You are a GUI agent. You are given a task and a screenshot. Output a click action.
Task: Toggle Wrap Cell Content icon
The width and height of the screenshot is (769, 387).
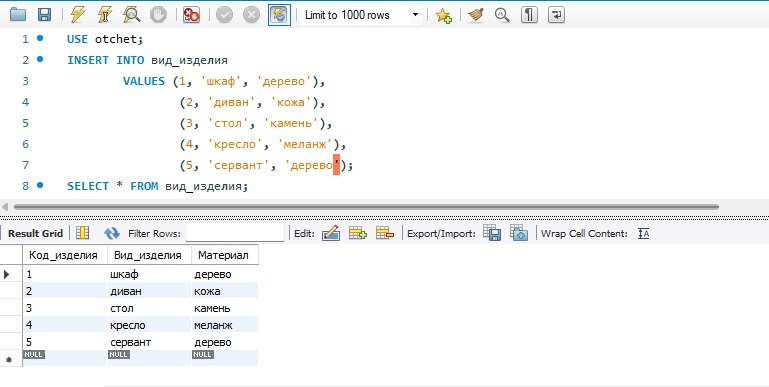tap(643, 233)
